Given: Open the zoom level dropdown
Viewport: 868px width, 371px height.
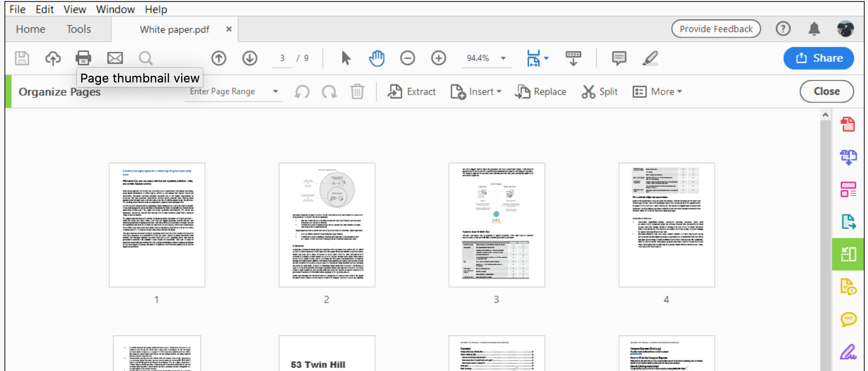Looking at the screenshot, I should (x=485, y=58).
